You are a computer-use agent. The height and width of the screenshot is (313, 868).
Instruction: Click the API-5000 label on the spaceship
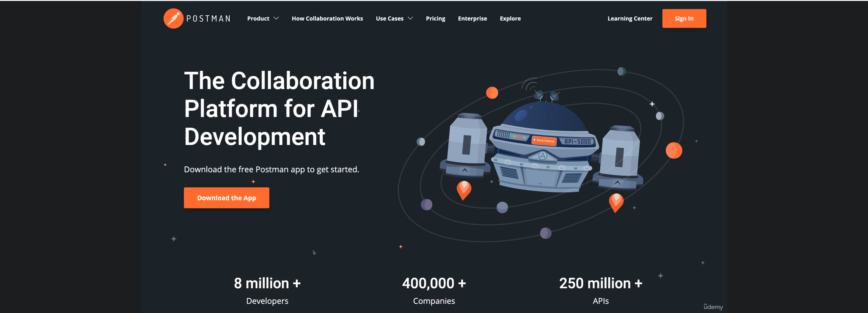point(578,142)
